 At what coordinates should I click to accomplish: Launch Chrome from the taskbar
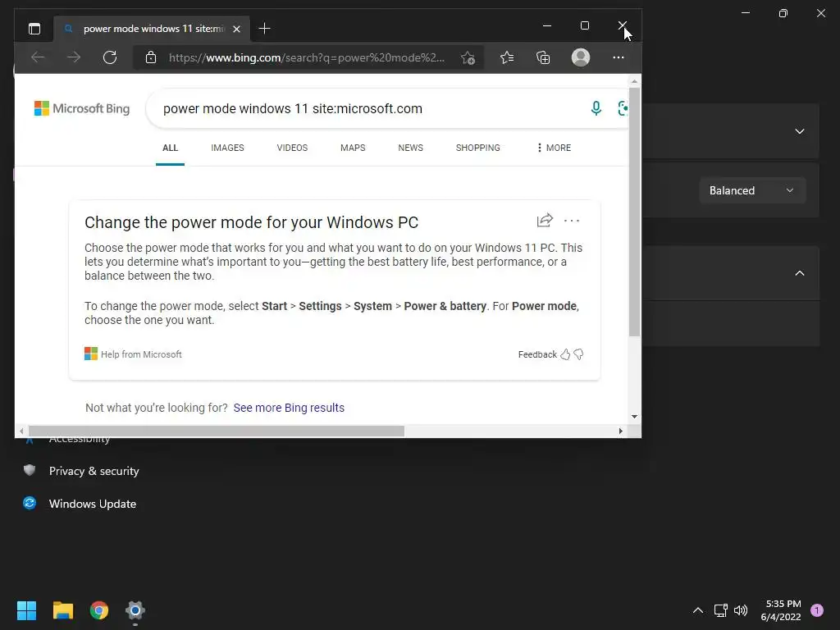99,610
